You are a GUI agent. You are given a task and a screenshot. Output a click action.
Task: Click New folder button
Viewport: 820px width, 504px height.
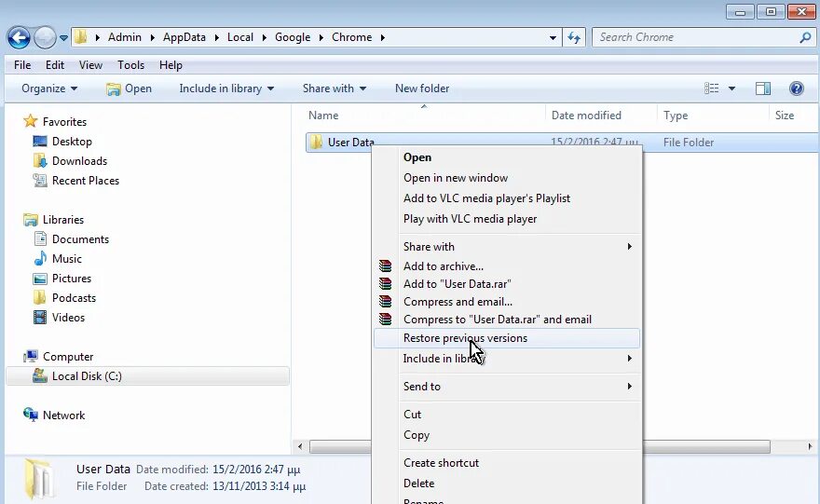coord(422,89)
